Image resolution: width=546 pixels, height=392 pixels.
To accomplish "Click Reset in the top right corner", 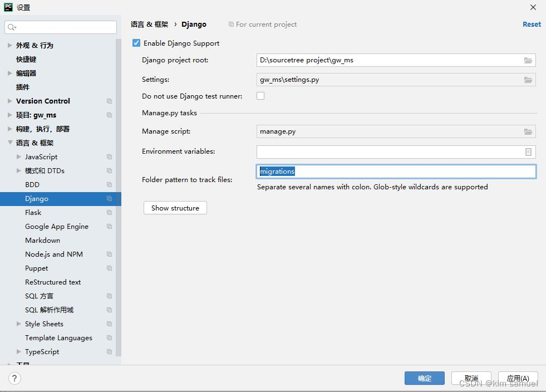I will [531, 24].
